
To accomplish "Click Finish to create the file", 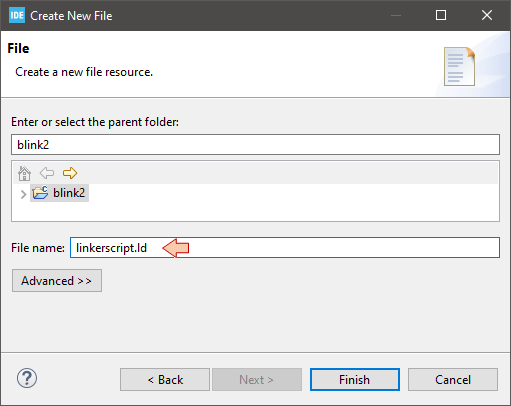I will 355,380.
